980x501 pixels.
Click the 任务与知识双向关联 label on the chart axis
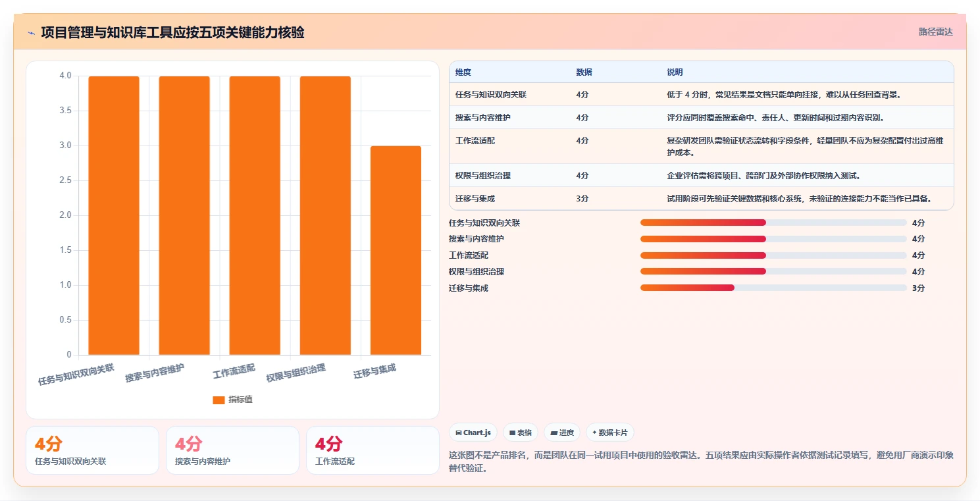(x=76, y=374)
